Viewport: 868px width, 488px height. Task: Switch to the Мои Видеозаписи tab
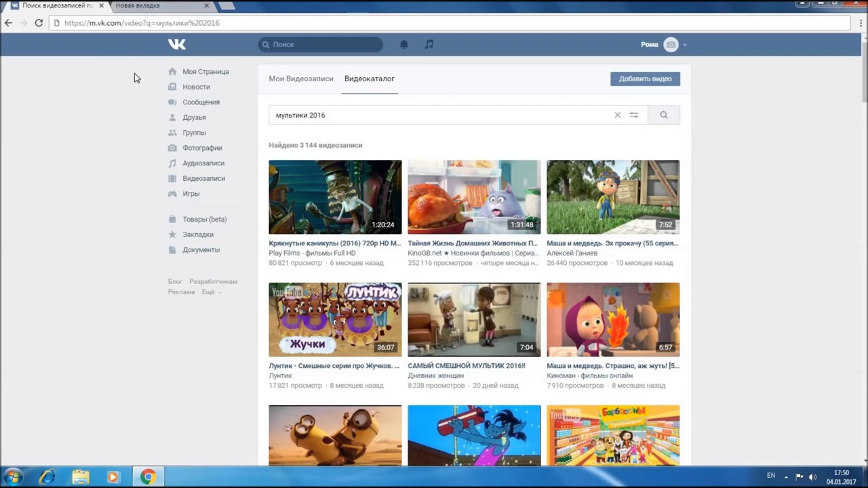pos(301,79)
